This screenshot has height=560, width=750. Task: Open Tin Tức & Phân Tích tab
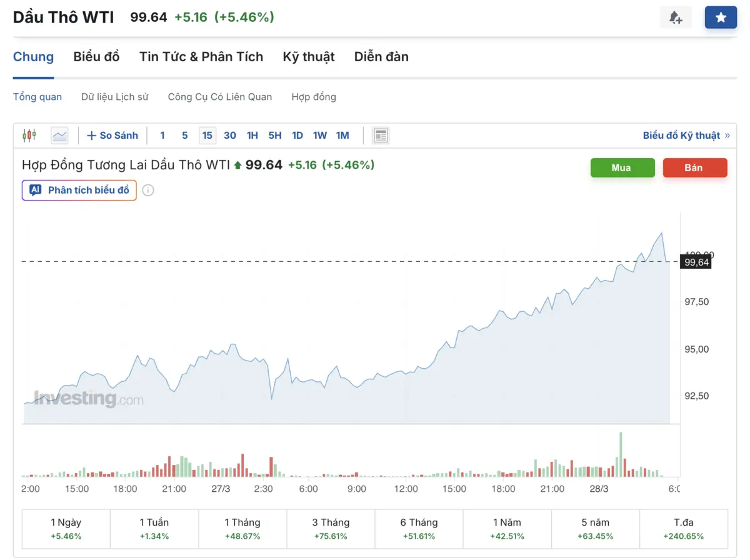coord(201,57)
